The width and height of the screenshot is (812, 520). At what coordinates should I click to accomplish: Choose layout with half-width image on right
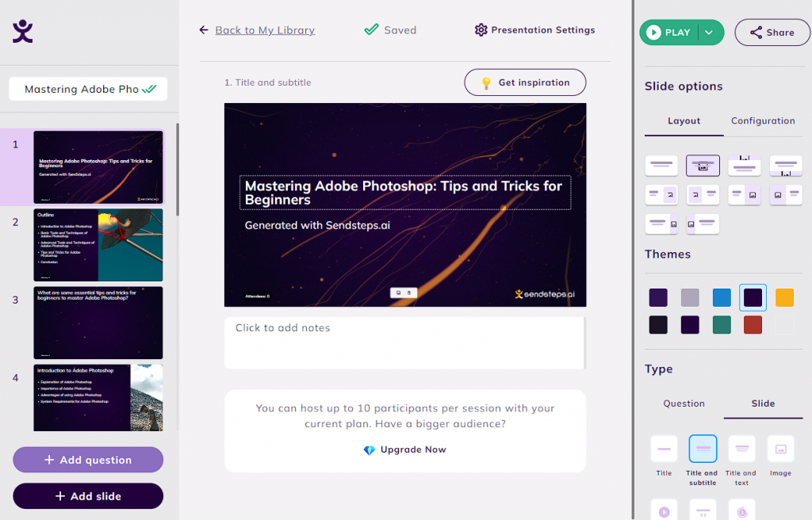coord(744,195)
